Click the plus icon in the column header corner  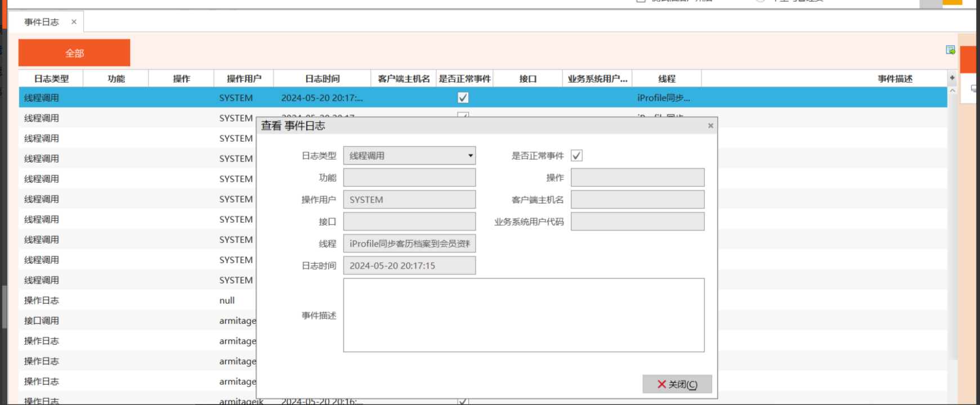pos(952,78)
